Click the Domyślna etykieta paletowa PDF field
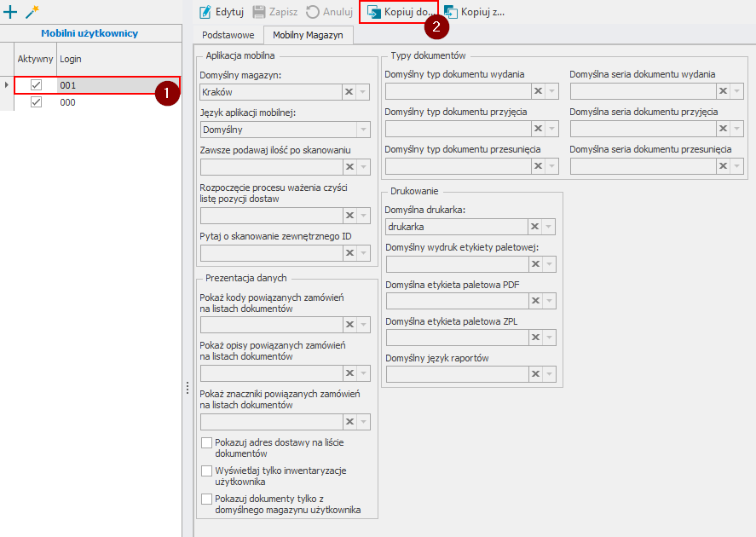 point(455,300)
